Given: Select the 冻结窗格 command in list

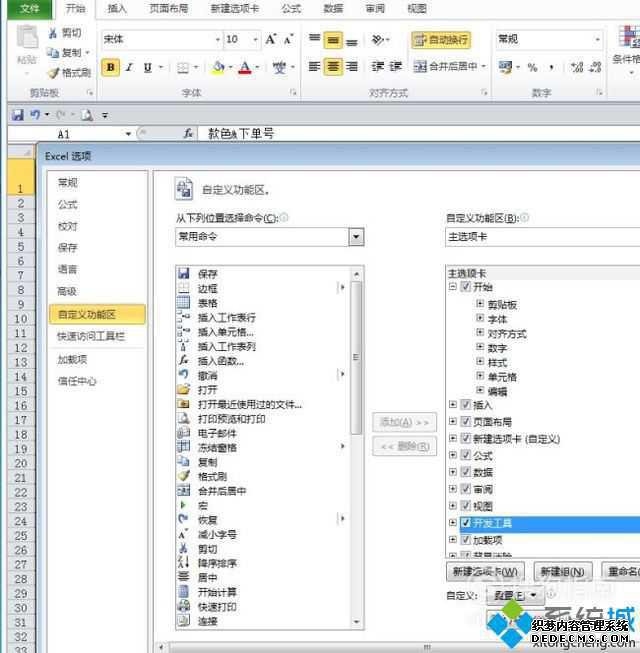Looking at the screenshot, I should (261, 448).
